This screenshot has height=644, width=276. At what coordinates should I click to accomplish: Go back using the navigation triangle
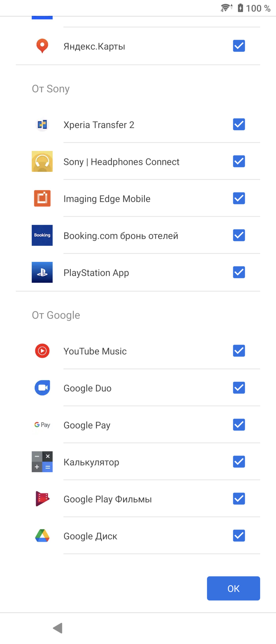coord(58,628)
